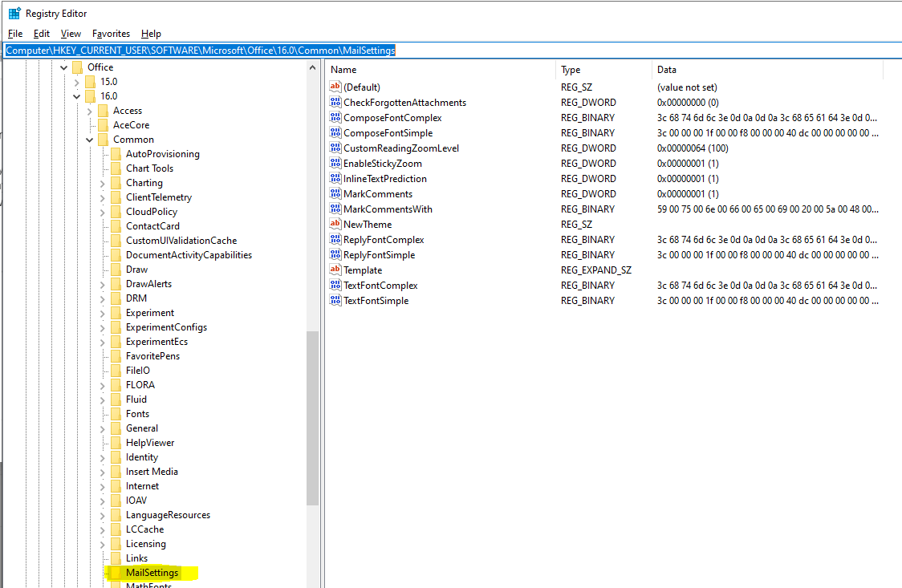This screenshot has width=902, height=588.
Task: Click the ComposeFontComplex binary icon
Action: pyautogui.click(x=335, y=117)
